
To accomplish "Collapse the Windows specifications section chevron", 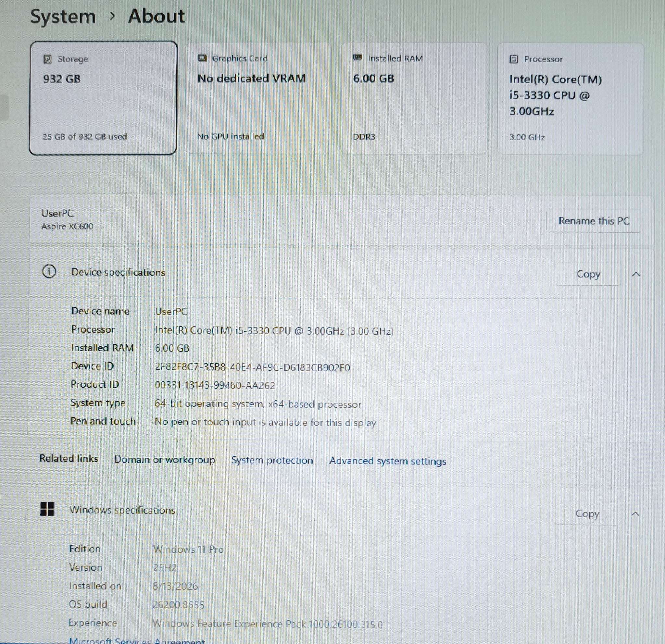I will pyautogui.click(x=635, y=514).
